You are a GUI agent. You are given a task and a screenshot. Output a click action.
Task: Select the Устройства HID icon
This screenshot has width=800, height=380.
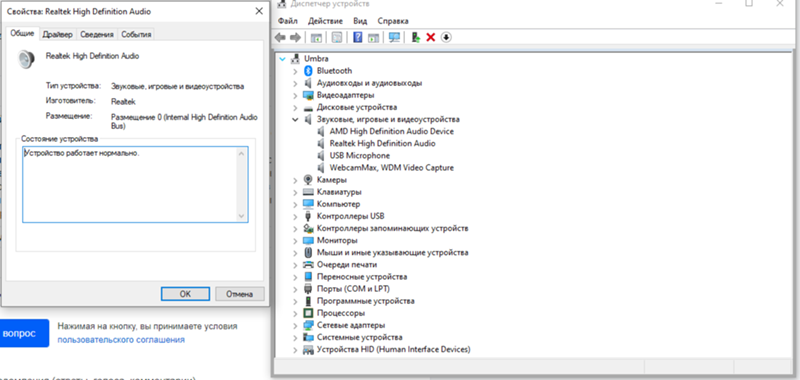(x=308, y=350)
